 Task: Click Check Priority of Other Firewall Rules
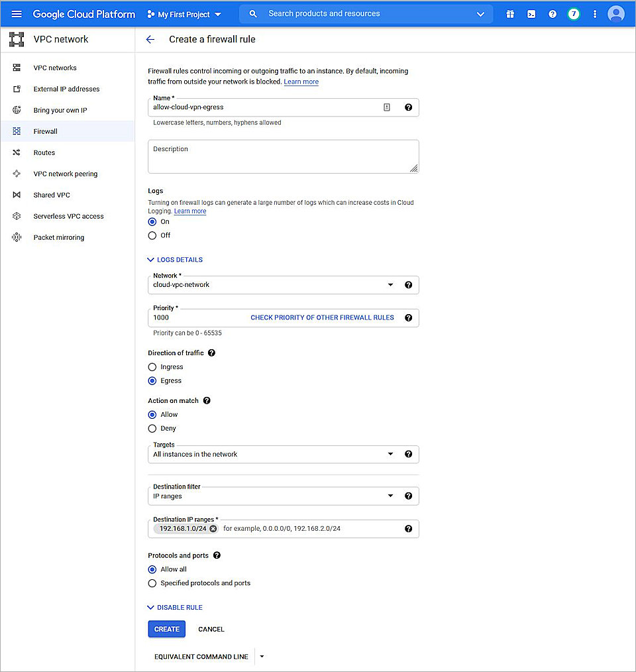(x=322, y=317)
